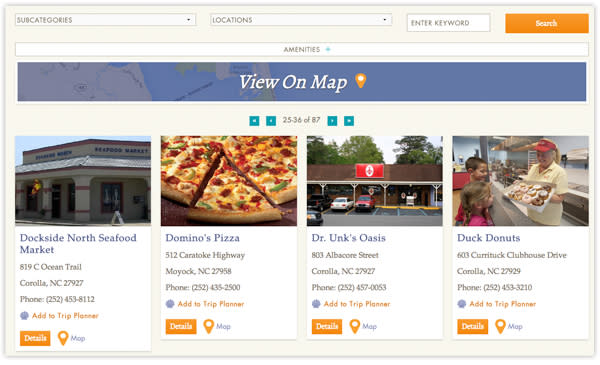Add Domino's Pizza to Trip Planner
600x365 pixels.
click(210, 304)
